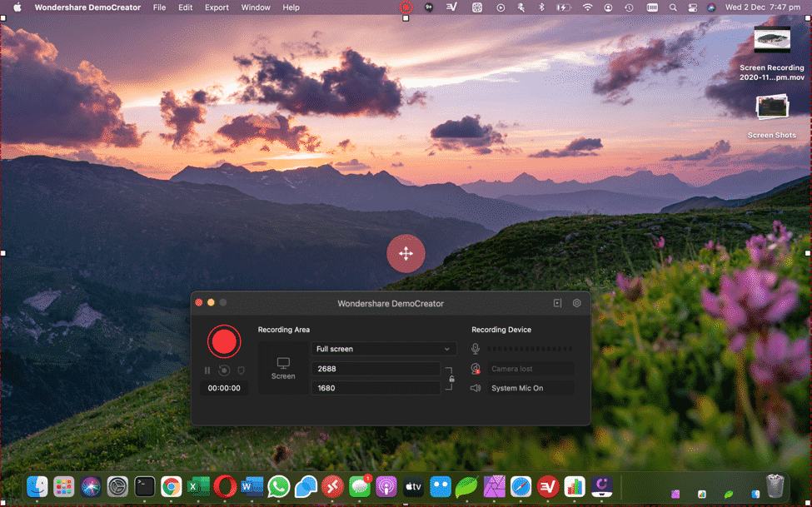The image size is (812, 507).
Task: Click the circular restart recording icon
Action: pyautogui.click(x=224, y=370)
